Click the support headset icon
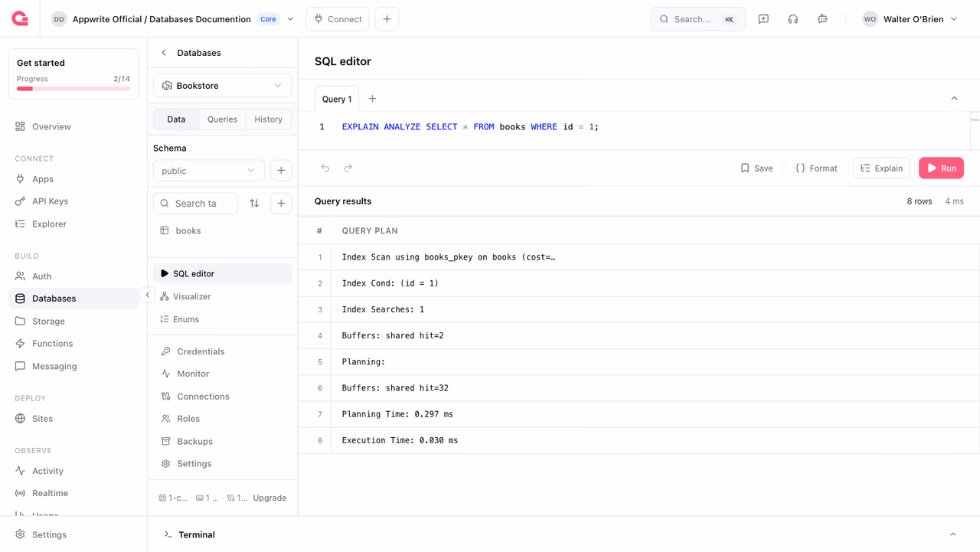Viewport: 980px width, 552px height. click(793, 19)
